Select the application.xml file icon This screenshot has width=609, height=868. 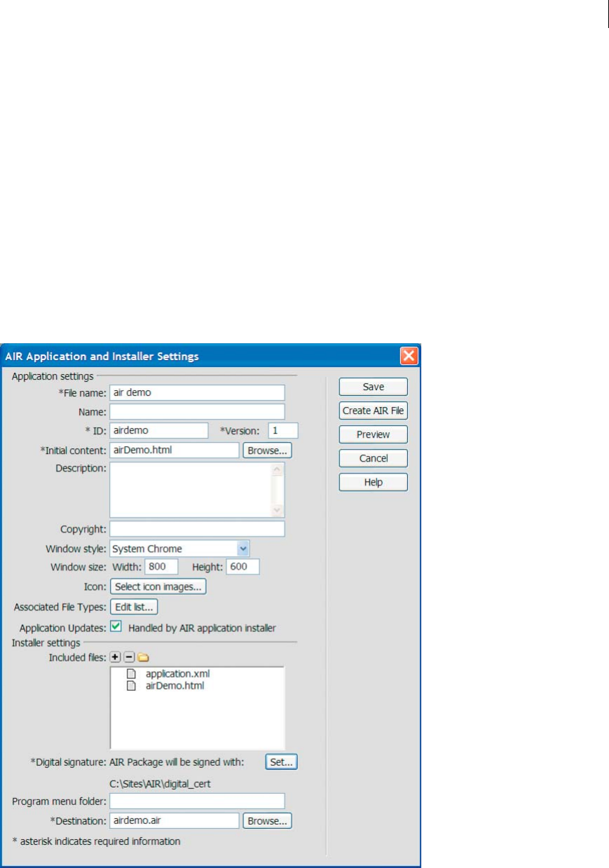pyautogui.click(x=130, y=674)
